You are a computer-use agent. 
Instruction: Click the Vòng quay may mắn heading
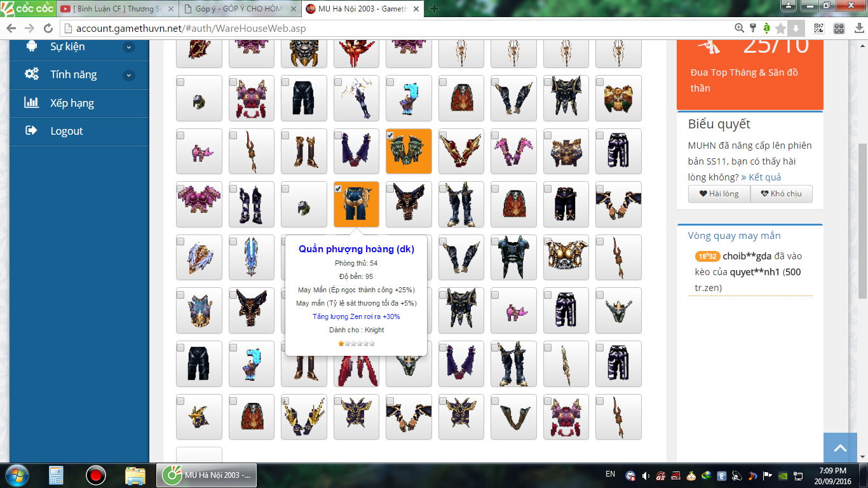click(x=734, y=236)
